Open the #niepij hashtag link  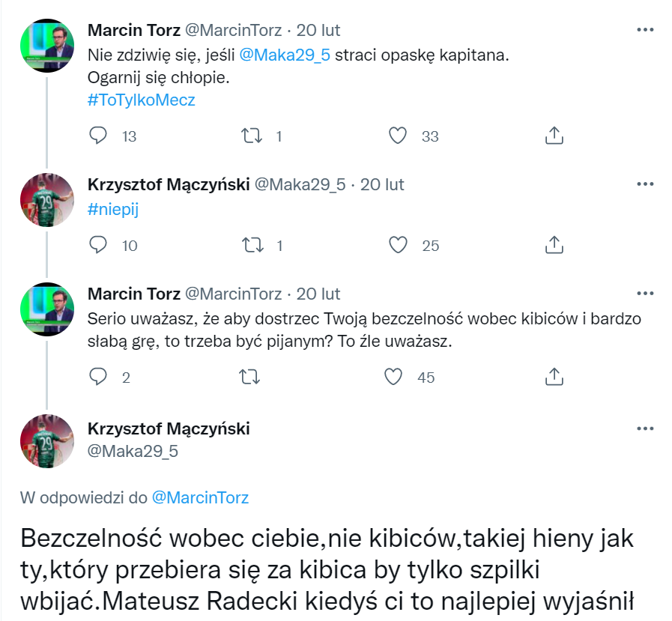pos(113,210)
